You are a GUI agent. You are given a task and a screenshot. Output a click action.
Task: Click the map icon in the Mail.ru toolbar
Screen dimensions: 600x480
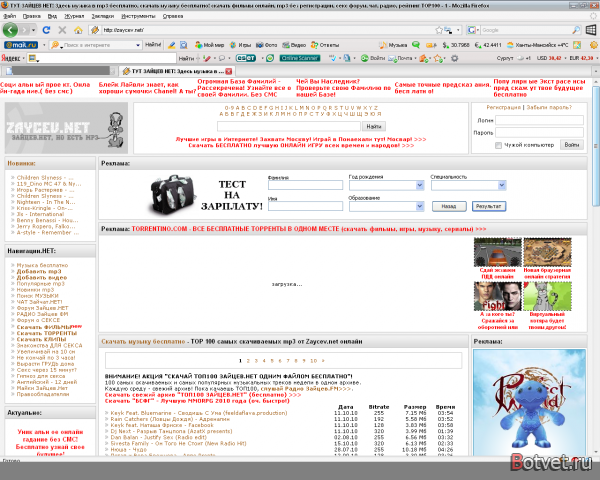(577, 45)
